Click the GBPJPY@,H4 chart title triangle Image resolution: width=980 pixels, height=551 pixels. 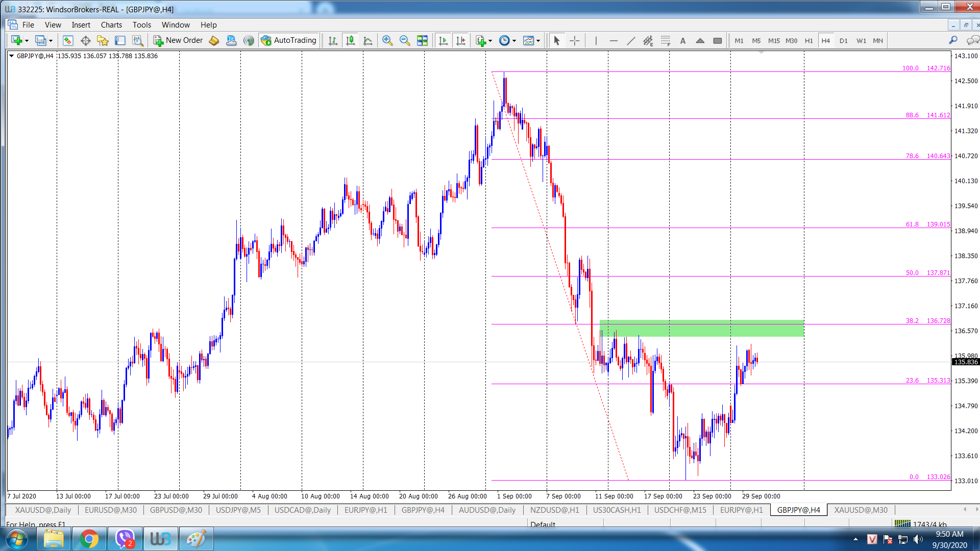[11, 56]
